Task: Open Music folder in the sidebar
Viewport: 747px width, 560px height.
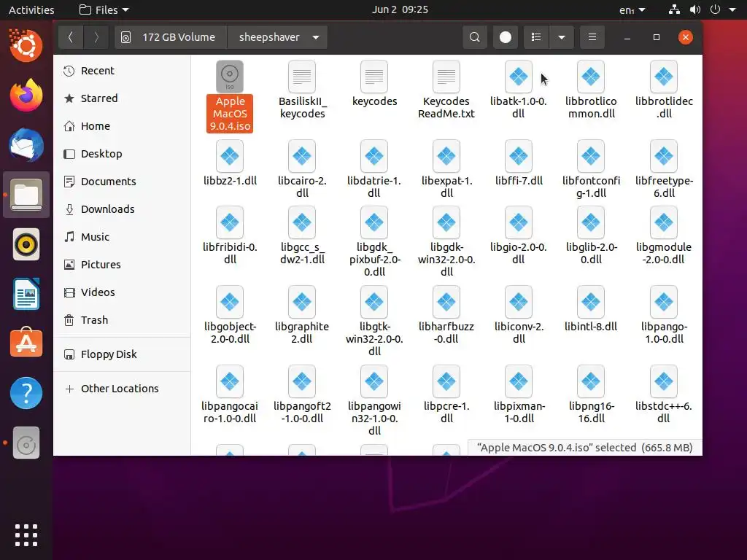Action: [123, 236]
